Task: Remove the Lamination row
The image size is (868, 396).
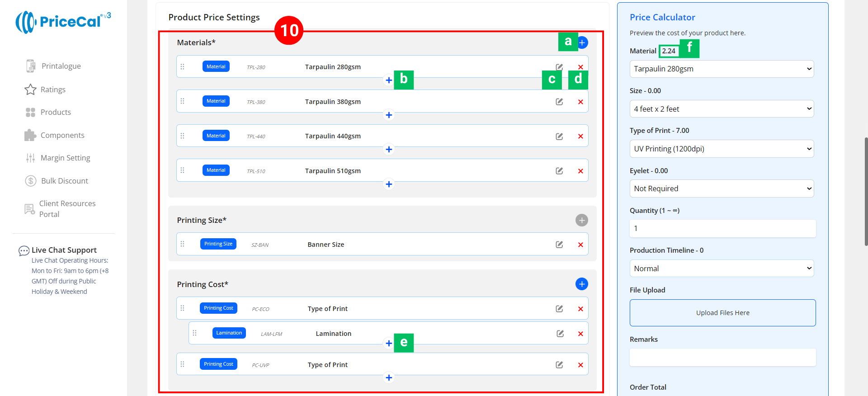Action: point(580,334)
